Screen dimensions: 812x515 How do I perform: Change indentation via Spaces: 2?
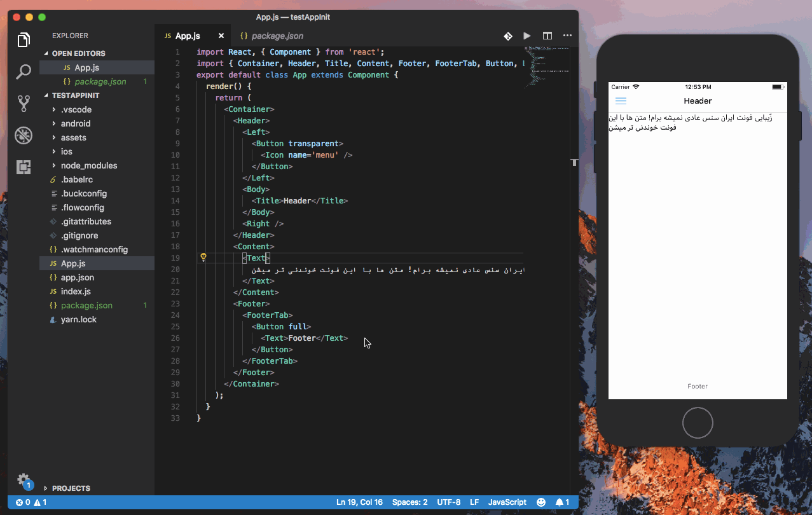click(x=409, y=502)
